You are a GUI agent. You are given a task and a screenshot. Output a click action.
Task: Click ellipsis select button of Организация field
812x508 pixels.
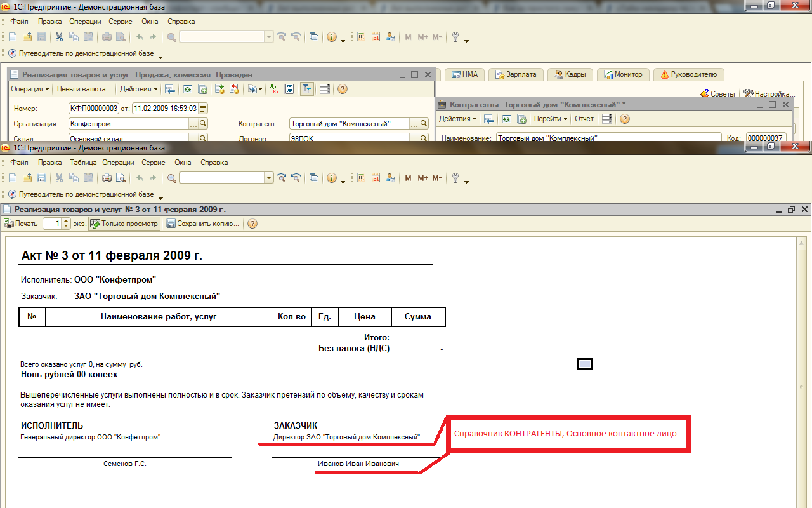(193, 124)
